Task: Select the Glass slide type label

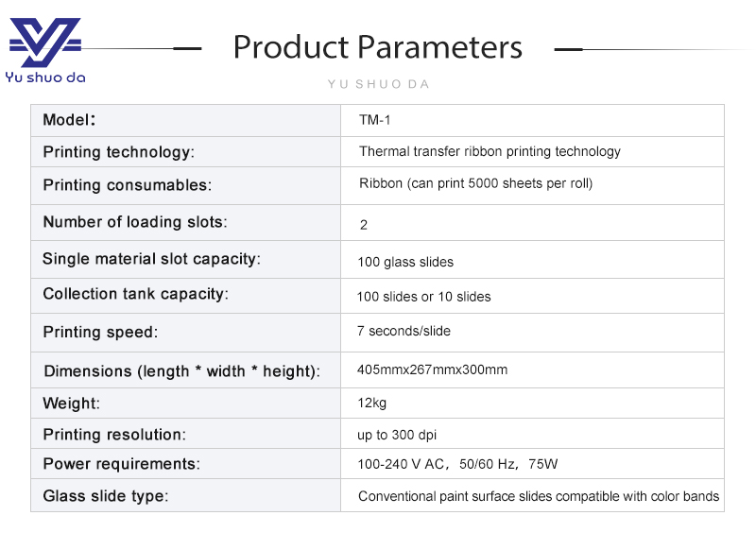Action: pos(106,496)
